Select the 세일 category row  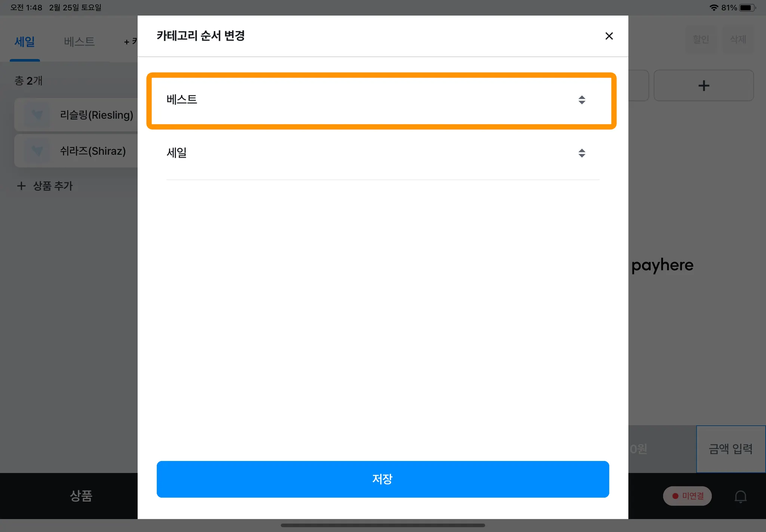point(383,153)
